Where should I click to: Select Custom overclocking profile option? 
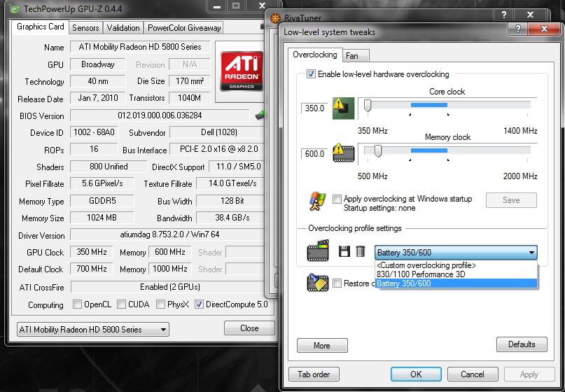[456, 265]
